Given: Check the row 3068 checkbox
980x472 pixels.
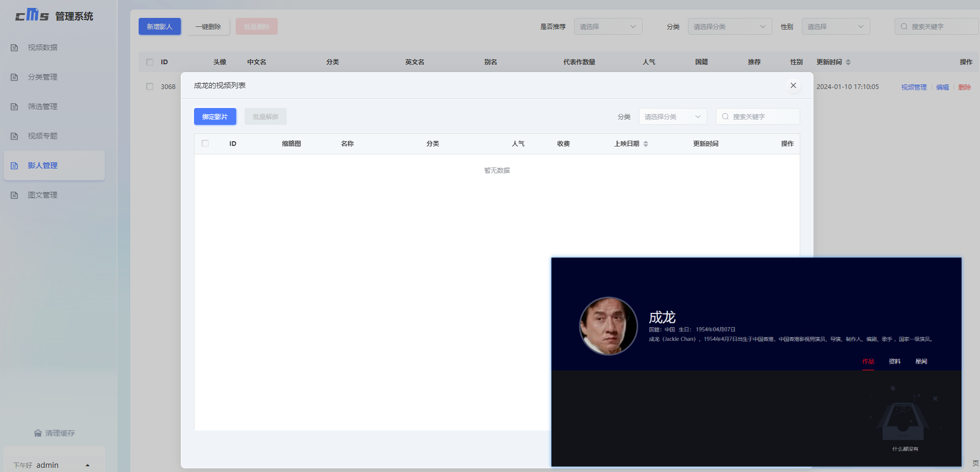Looking at the screenshot, I should click(x=150, y=86).
